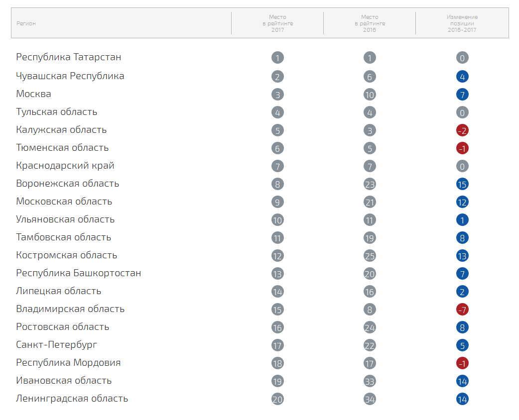Select Владимирская область's red "-7" change badge
Image resolution: width=519 pixels, height=420 pixels.
point(462,310)
